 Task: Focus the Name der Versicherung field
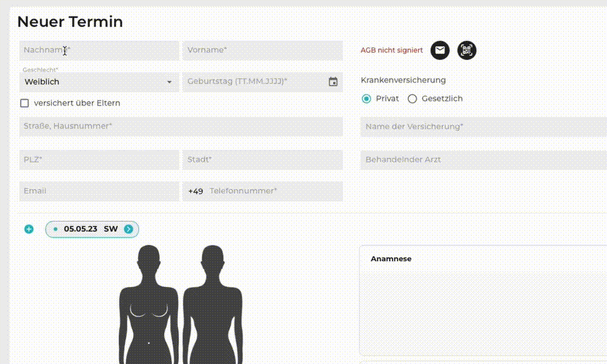tap(484, 127)
